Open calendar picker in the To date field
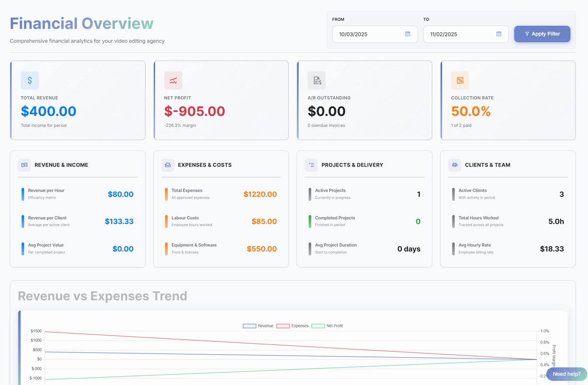 coord(499,34)
